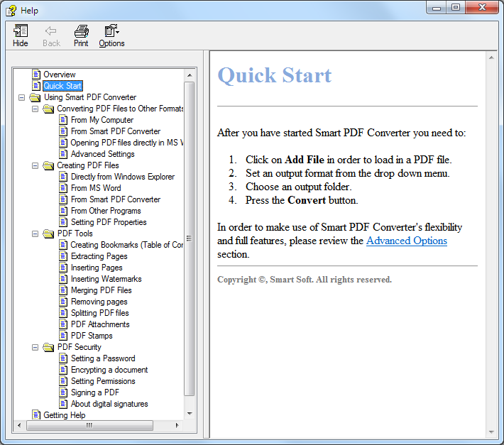Collapse the Using Smart PDF Converter node
The width and height of the screenshot is (504, 445).
(22, 97)
